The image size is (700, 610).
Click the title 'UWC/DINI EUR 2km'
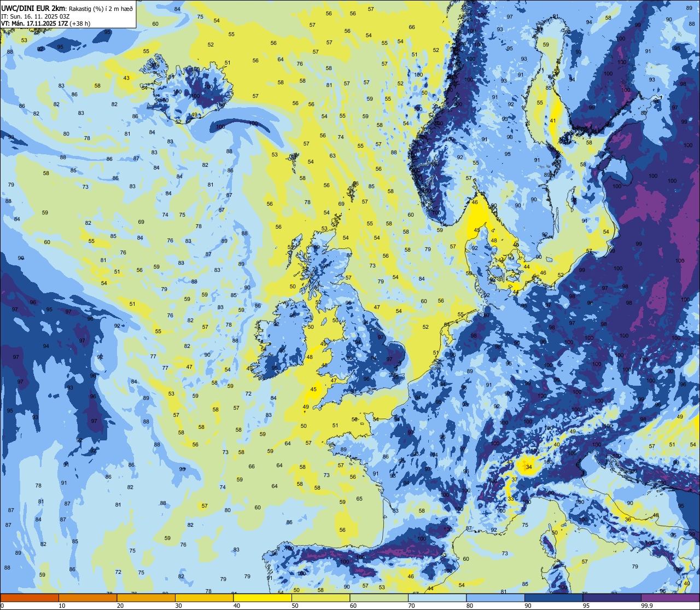pyautogui.click(x=33, y=8)
